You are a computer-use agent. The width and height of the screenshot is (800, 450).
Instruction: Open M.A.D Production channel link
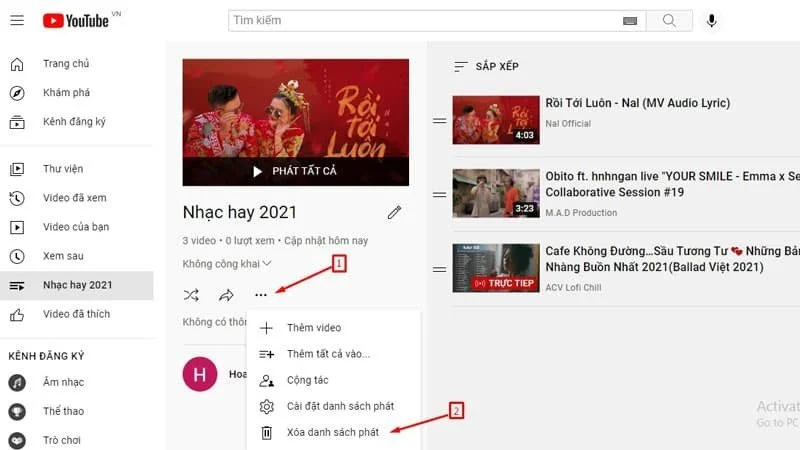(581, 213)
